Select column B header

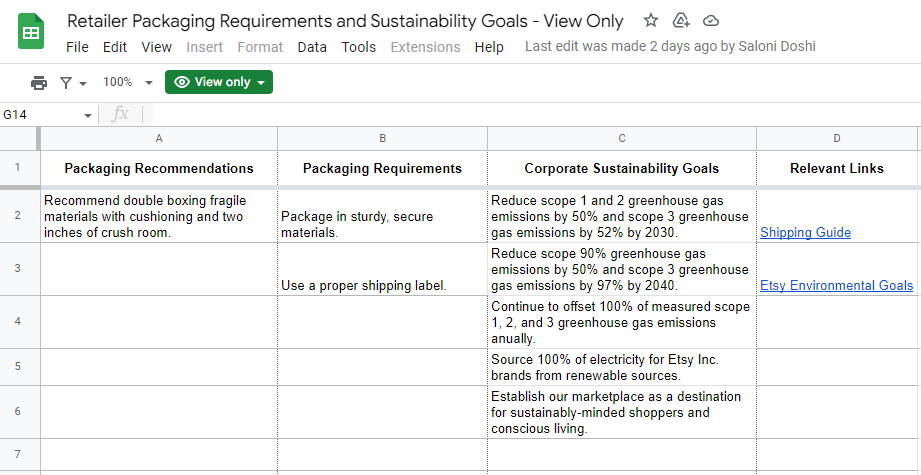pyautogui.click(x=382, y=139)
